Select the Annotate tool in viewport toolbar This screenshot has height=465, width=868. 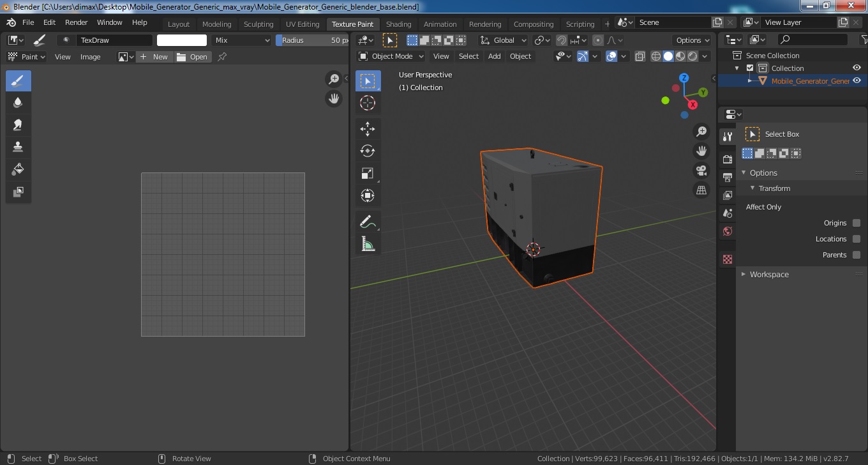click(x=368, y=222)
